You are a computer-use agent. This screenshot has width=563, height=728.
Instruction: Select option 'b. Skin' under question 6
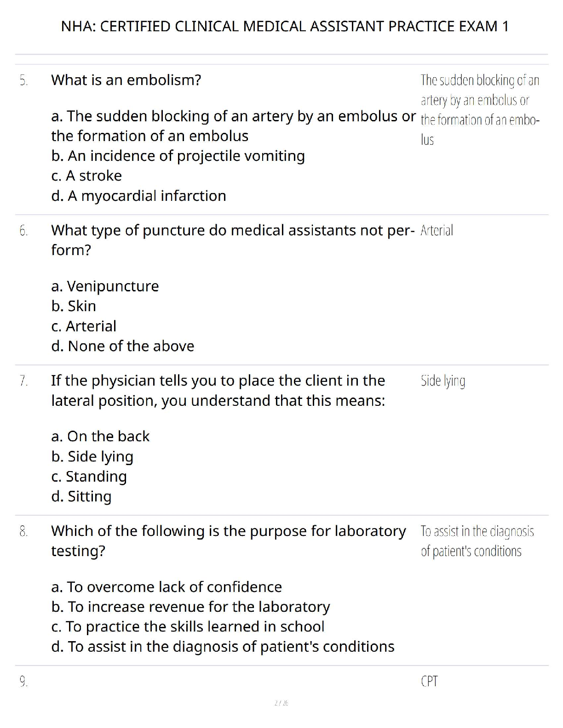[x=74, y=306]
